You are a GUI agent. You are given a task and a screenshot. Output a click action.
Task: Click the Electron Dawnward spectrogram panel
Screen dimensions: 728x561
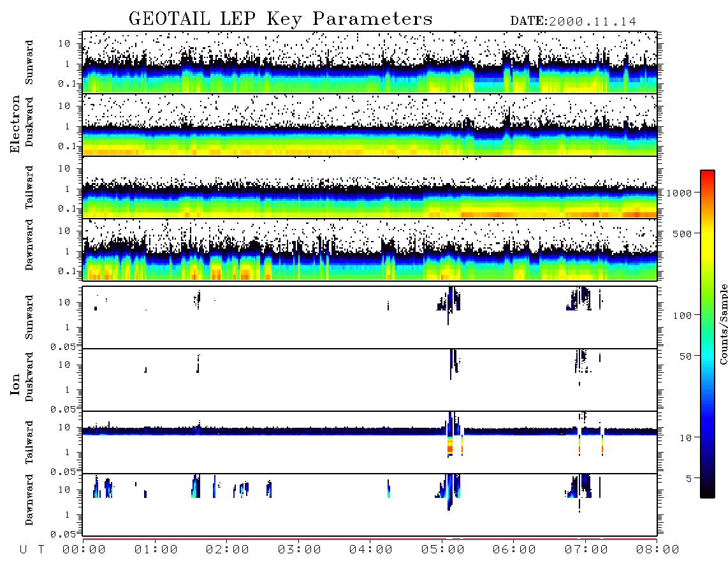point(370,249)
